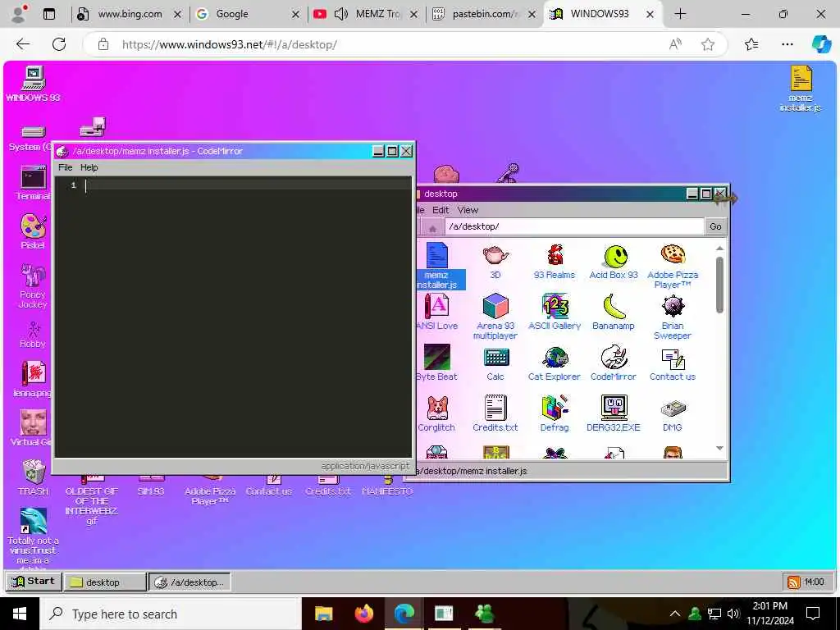This screenshot has width=840, height=630.
Task: Switch to the www.bing.com browser tab
Action: (x=130, y=14)
